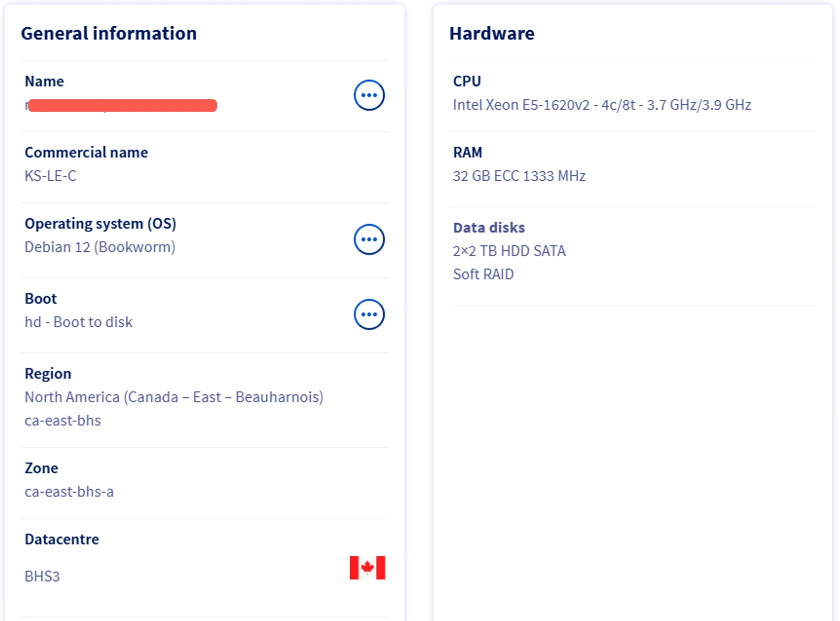Click the redacted server name field
Viewport: 840px width, 621px height.
[121, 105]
